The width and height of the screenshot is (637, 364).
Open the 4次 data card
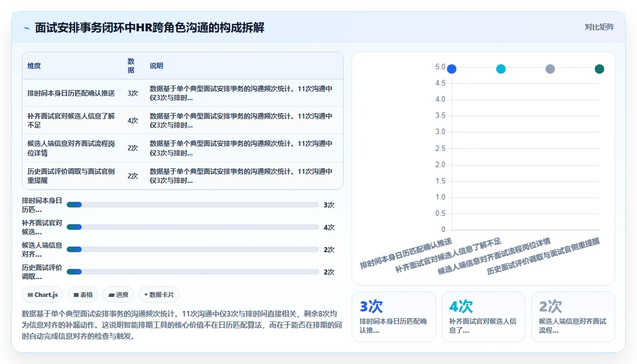point(484,316)
